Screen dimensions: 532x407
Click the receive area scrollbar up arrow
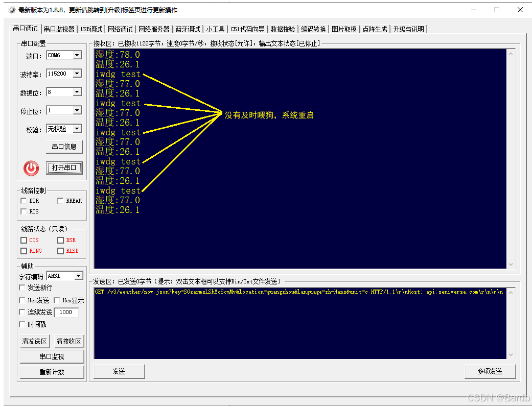coord(511,54)
